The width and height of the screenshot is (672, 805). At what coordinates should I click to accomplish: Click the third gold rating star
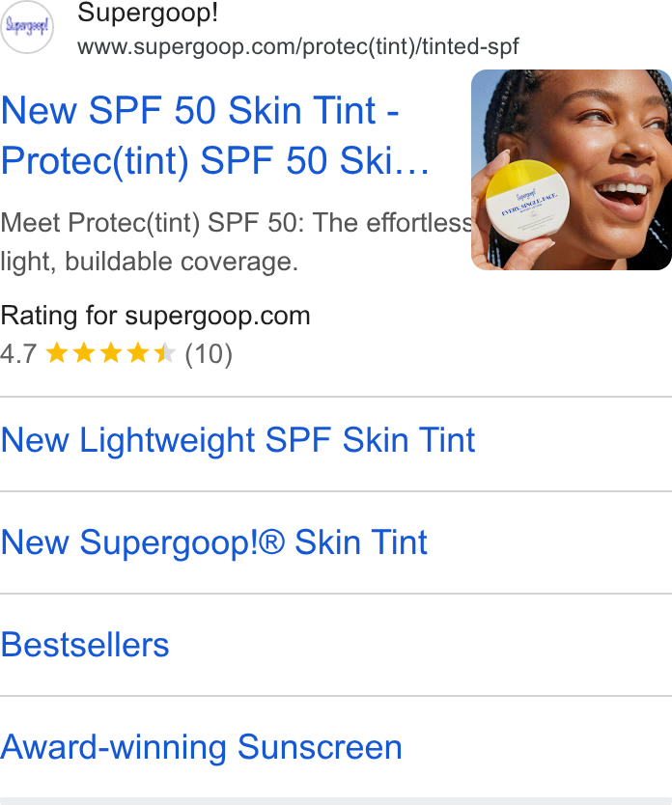click(111, 353)
